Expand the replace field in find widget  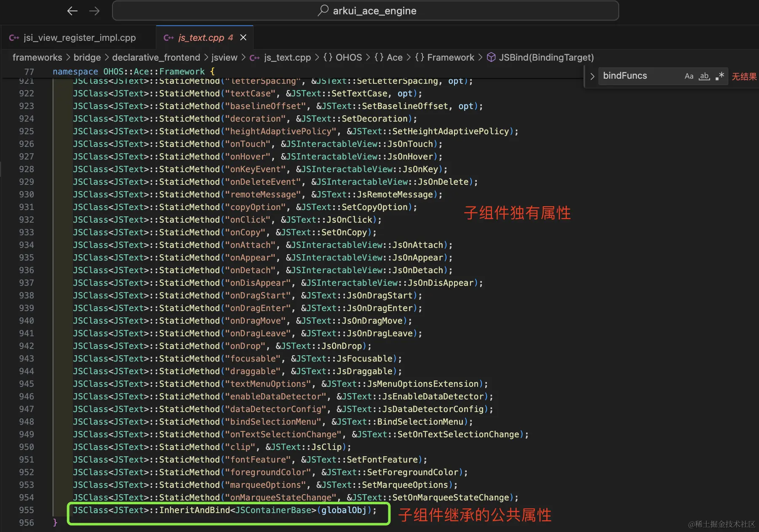[592, 76]
